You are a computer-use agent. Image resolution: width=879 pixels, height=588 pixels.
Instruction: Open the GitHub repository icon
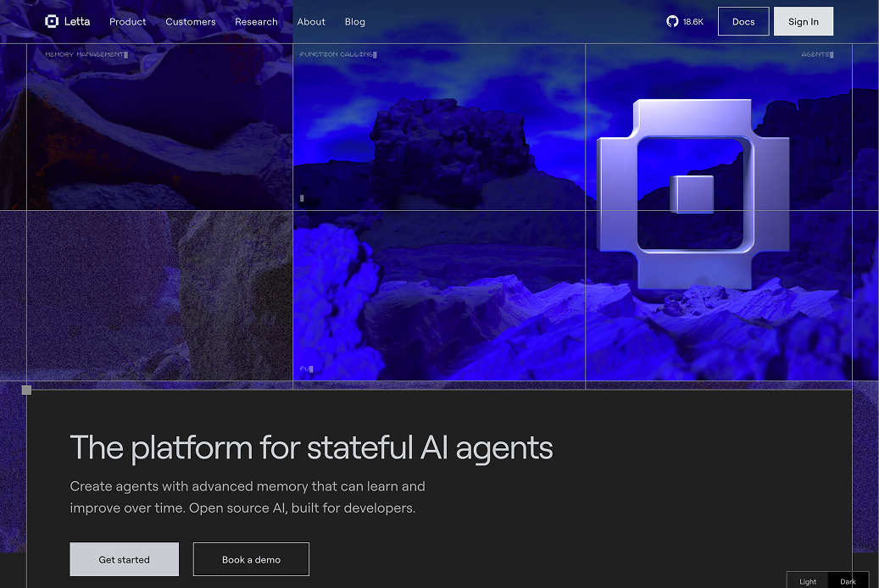[x=672, y=21]
